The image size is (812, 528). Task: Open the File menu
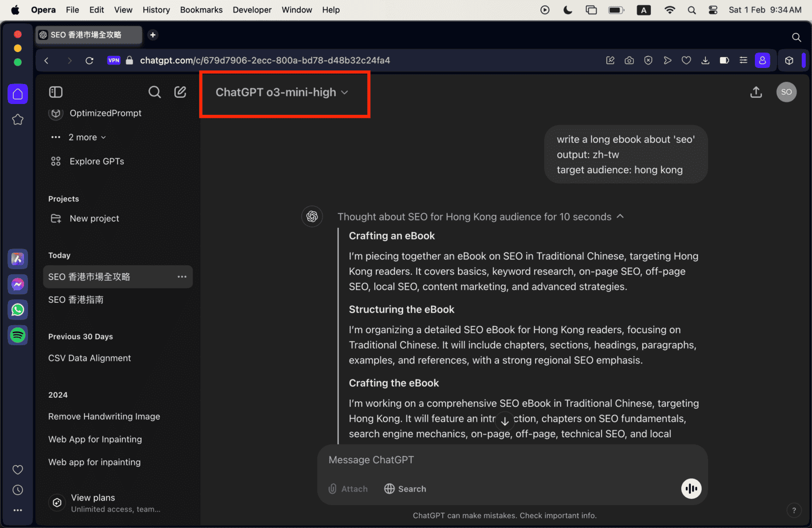pyautogui.click(x=73, y=10)
